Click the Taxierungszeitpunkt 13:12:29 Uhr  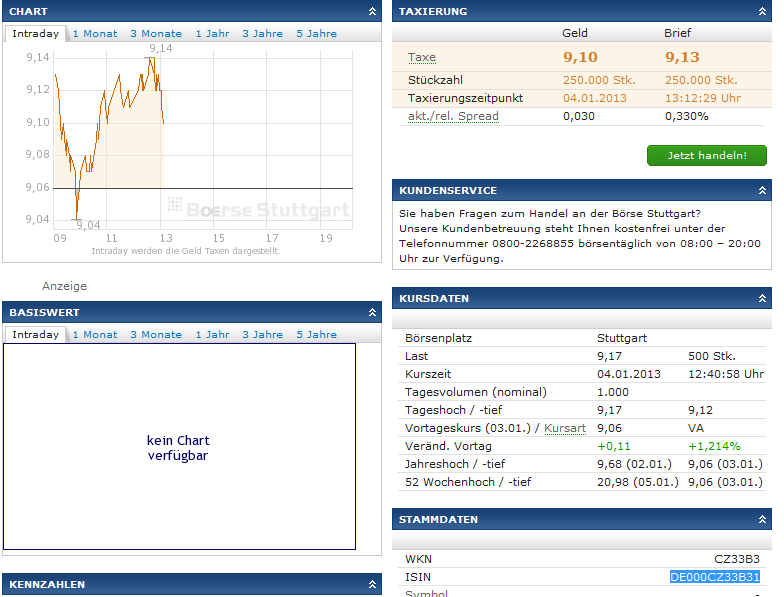(702, 98)
